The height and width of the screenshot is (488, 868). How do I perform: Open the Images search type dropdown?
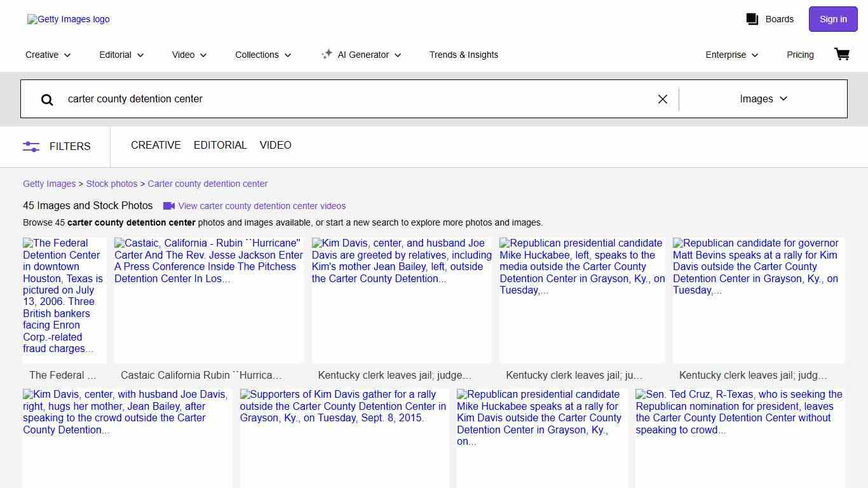pos(763,99)
